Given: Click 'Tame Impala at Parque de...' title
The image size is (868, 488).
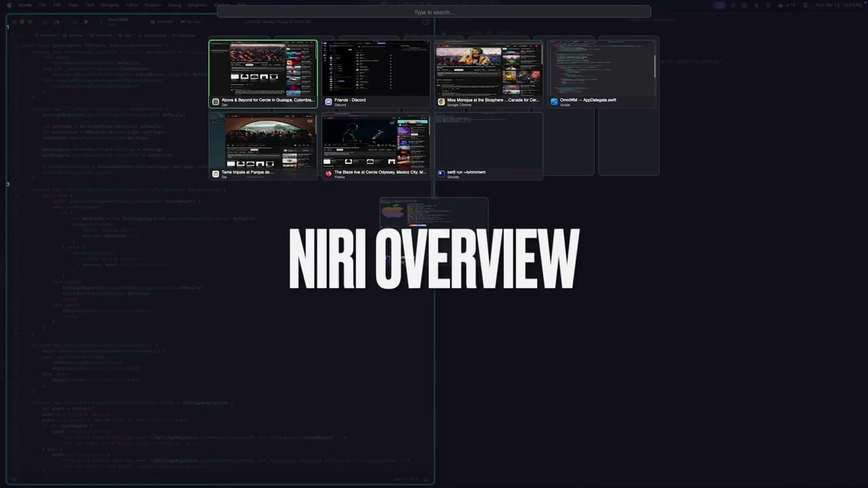Looking at the screenshot, I should pyautogui.click(x=248, y=172).
